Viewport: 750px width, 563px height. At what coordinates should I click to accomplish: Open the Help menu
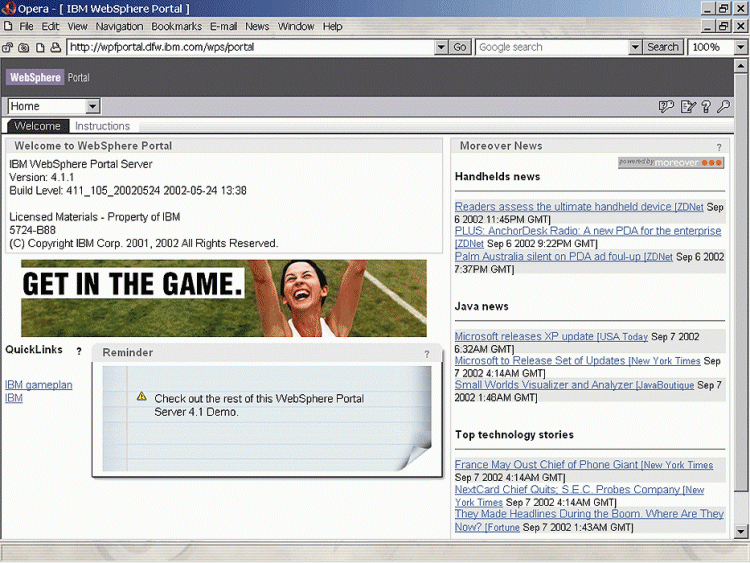click(332, 26)
